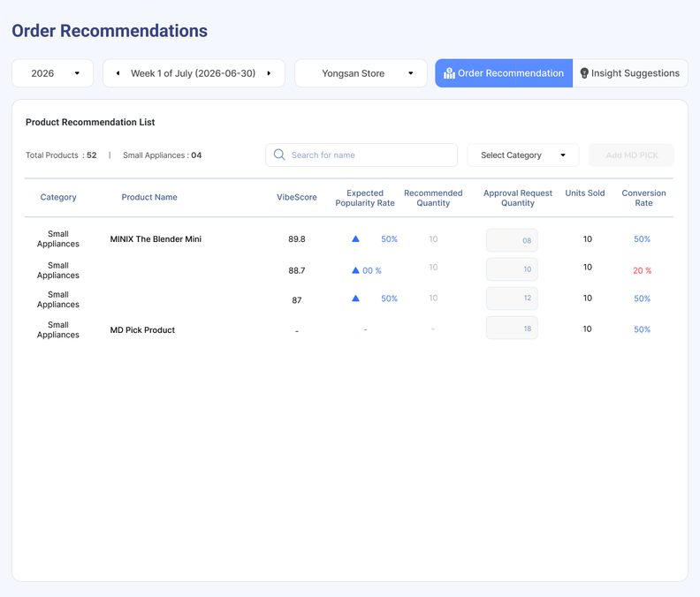Screen dimensions: 700x597
Task: Click Product Recommendation List heading
Action: pos(90,122)
